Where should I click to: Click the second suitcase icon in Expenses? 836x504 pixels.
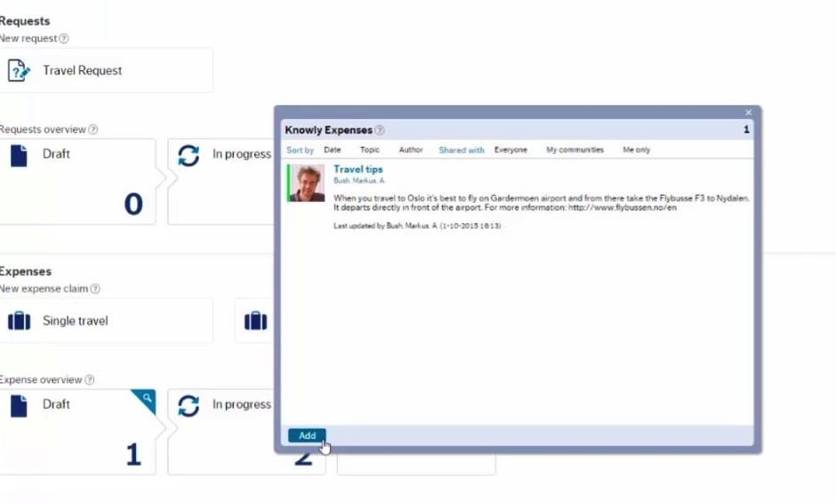tap(255, 321)
